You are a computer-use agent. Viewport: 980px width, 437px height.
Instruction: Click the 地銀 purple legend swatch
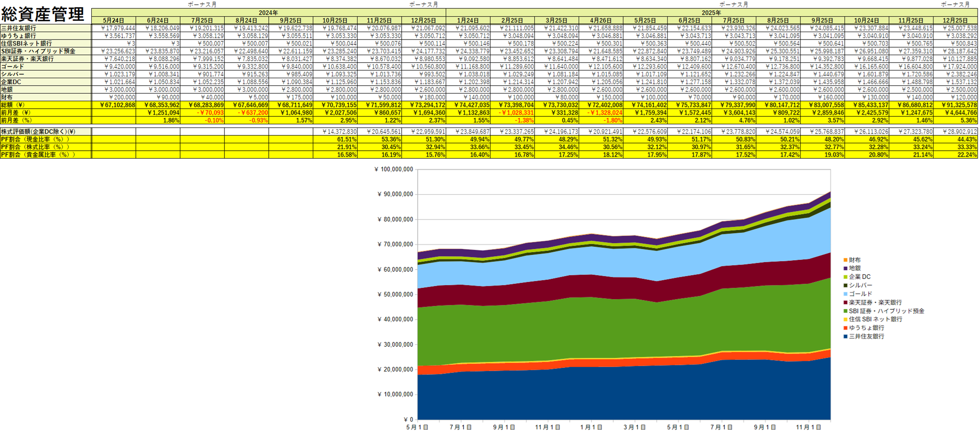pos(845,268)
